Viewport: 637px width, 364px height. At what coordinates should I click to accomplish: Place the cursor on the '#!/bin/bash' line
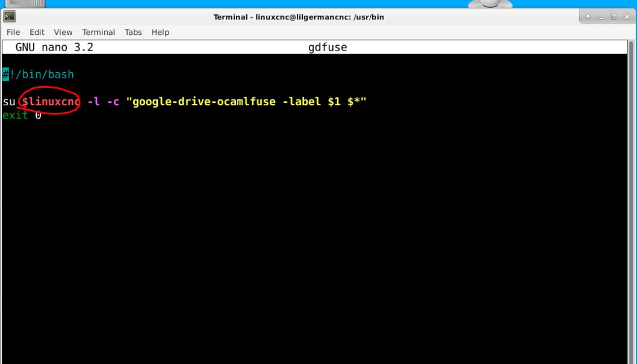38,74
